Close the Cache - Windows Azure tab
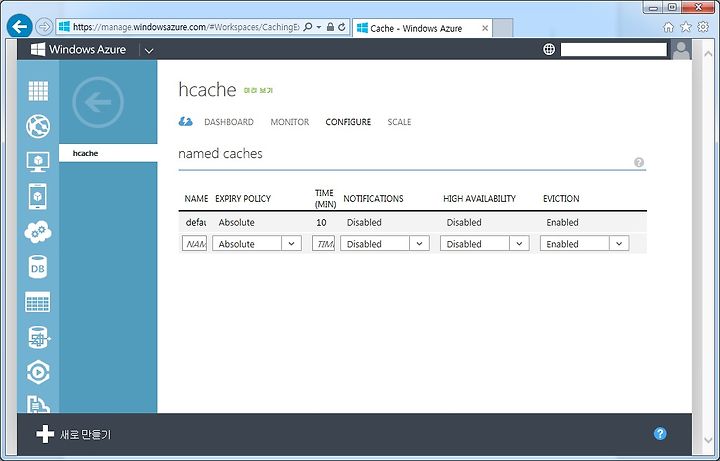Viewport: 720px width, 461px height. [485, 28]
